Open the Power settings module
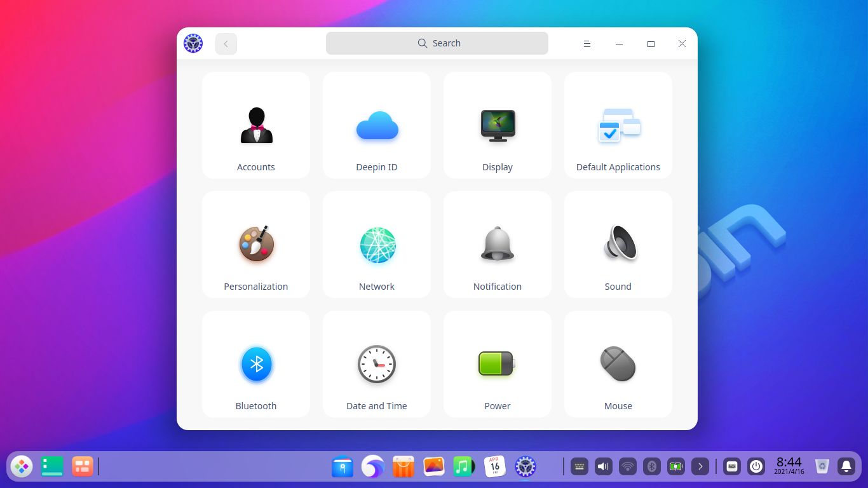868x488 pixels. point(498,364)
